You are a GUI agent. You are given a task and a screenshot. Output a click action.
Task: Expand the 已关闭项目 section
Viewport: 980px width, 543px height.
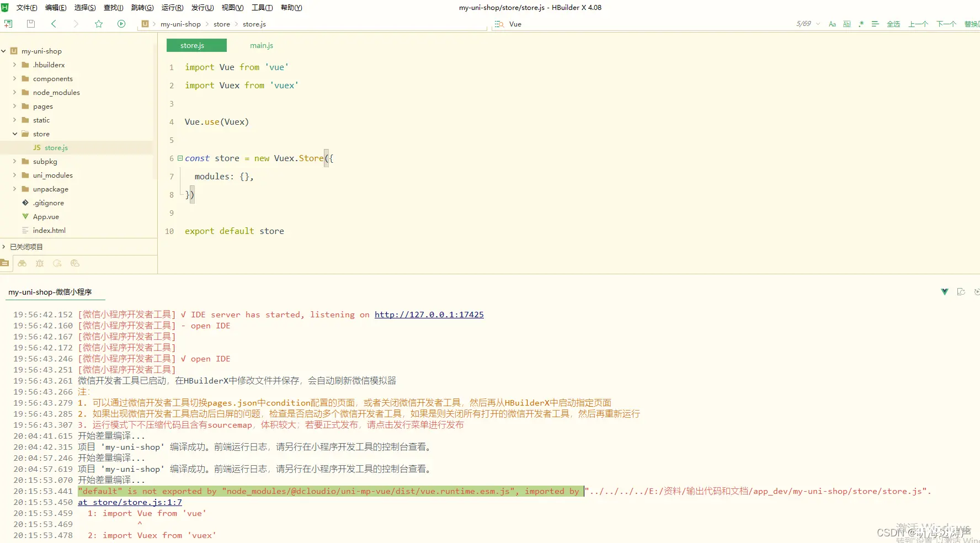pos(4,247)
